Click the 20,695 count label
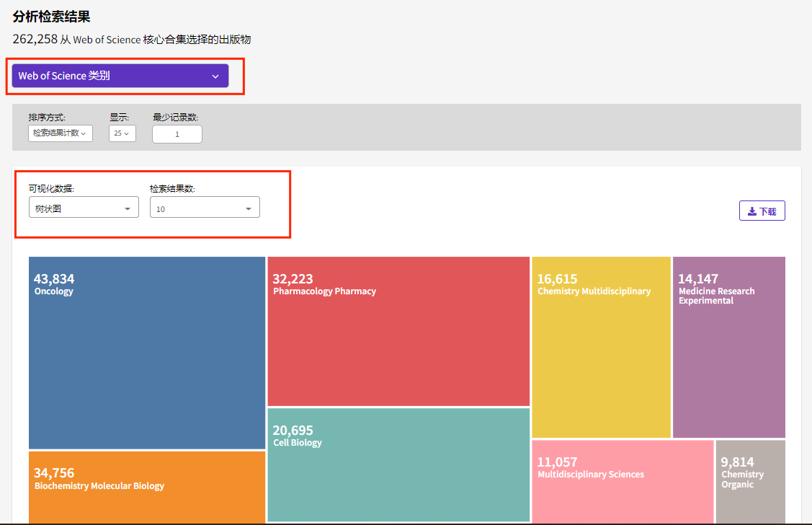The height and width of the screenshot is (525, 812). (x=293, y=430)
